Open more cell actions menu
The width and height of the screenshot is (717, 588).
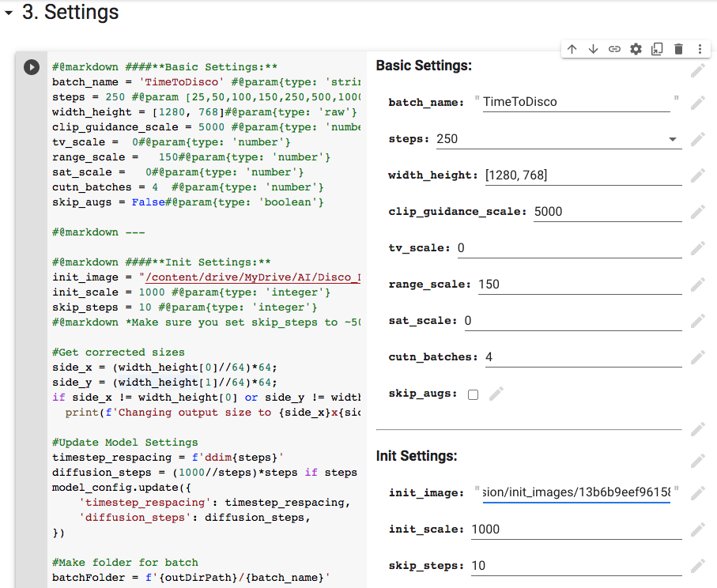click(x=700, y=49)
